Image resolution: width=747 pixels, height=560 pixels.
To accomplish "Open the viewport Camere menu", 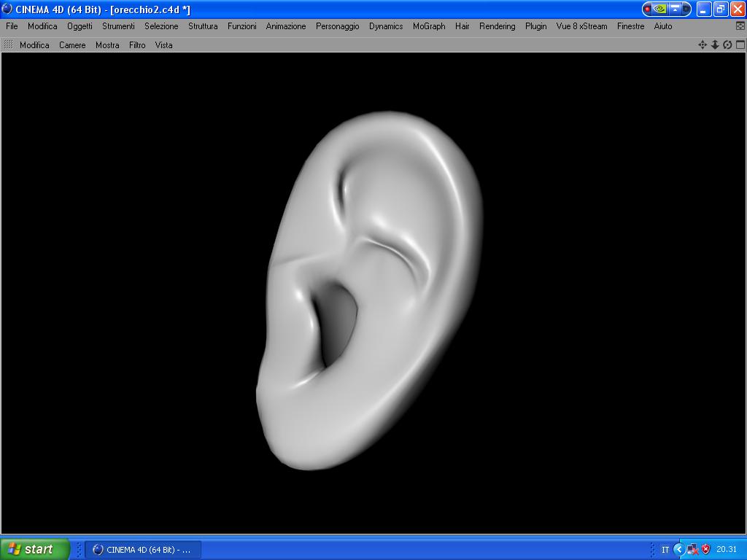I will [72, 45].
